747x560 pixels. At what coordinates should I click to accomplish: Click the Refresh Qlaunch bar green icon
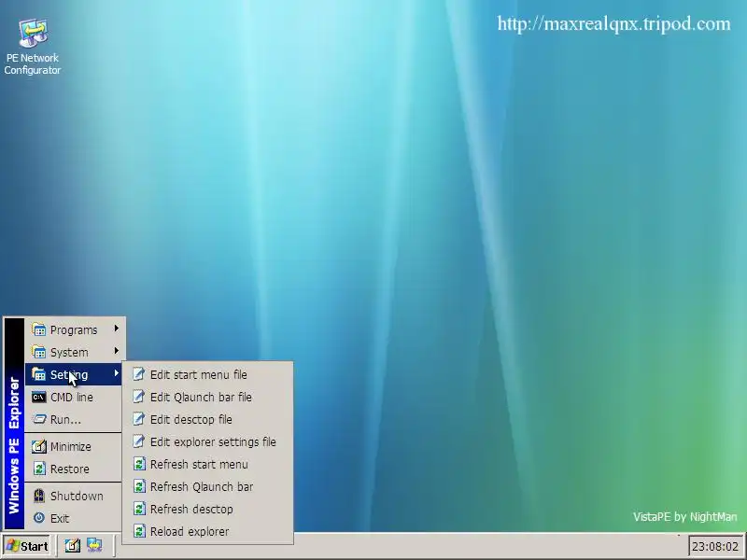[x=139, y=486]
